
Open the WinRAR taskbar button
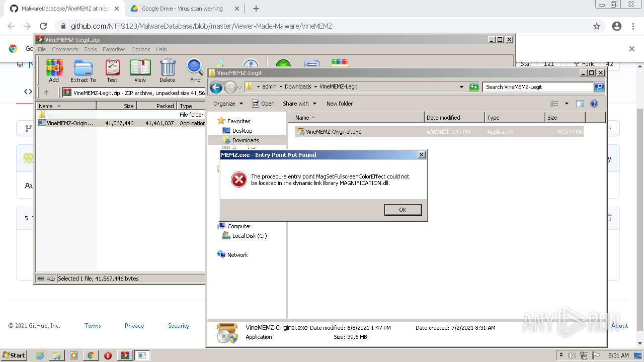125,355
